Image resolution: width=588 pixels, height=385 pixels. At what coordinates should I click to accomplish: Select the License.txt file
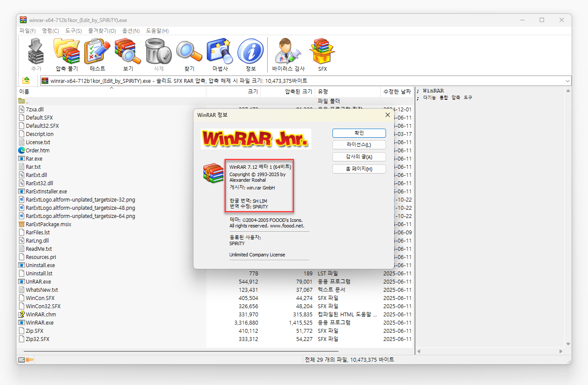(x=38, y=142)
